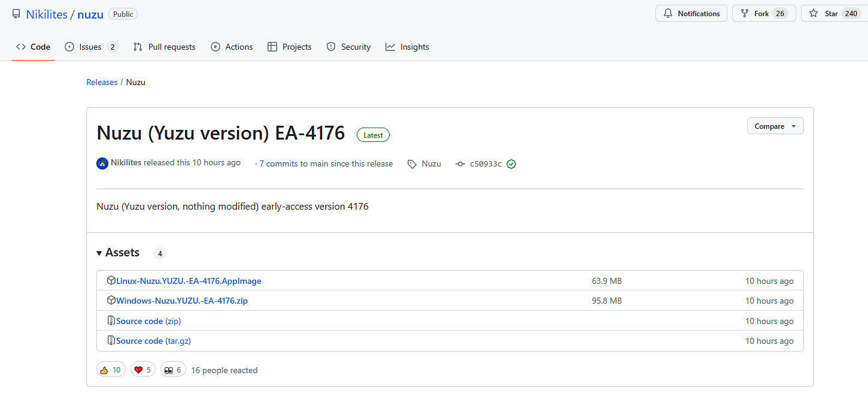The image size is (868, 412).
Task: Click the commit hash c50933c
Action: click(485, 164)
